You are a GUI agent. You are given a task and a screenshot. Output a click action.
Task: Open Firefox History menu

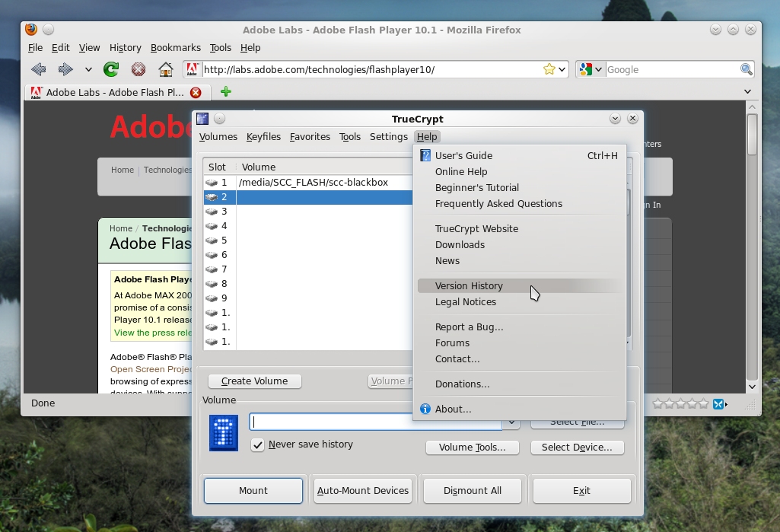126,48
